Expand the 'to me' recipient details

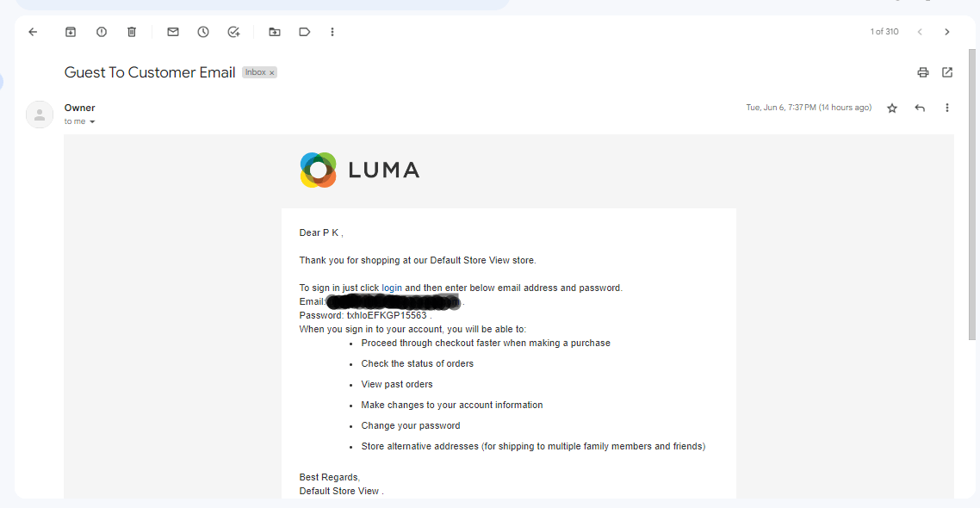(92, 121)
